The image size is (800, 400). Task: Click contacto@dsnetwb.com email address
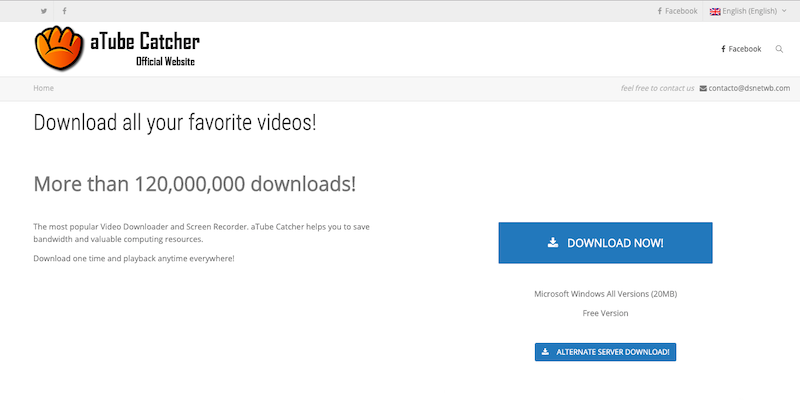(749, 88)
